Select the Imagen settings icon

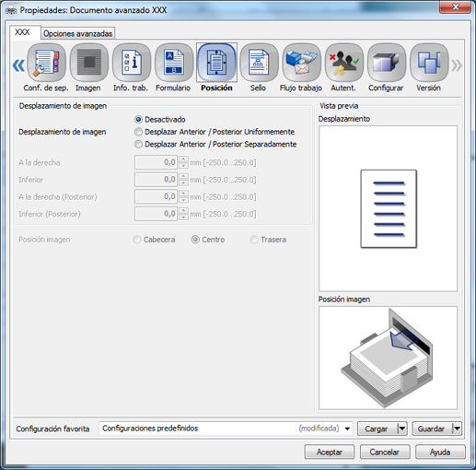(x=89, y=63)
